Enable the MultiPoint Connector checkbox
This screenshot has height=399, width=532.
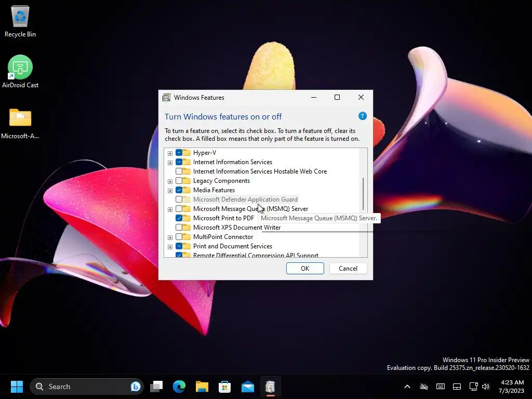tap(179, 236)
